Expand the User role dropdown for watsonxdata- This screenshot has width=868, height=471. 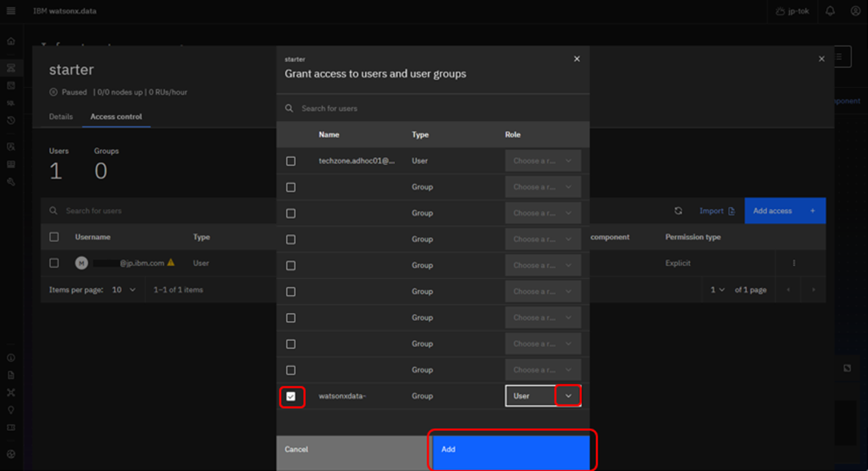[x=568, y=396]
